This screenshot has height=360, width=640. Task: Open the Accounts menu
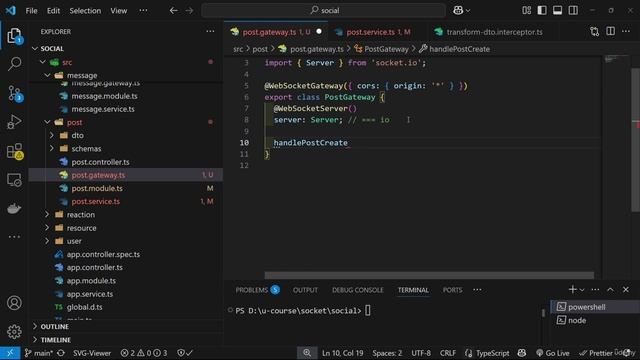click(14, 303)
